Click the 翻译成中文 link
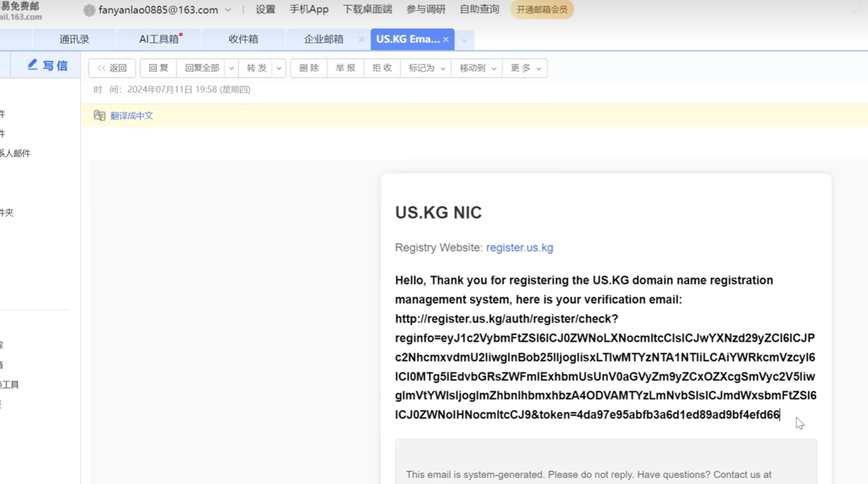Image resolution: width=868 pixels, height=484 pixels. [132, 116]
